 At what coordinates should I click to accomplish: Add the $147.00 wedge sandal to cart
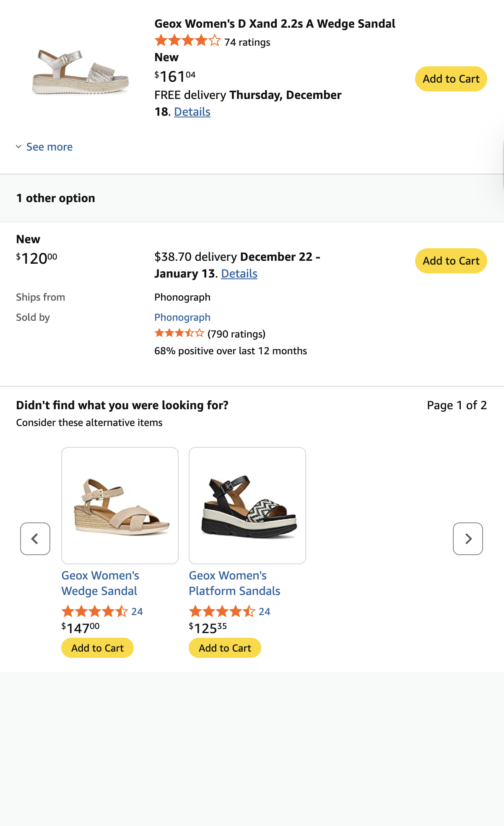97,648
